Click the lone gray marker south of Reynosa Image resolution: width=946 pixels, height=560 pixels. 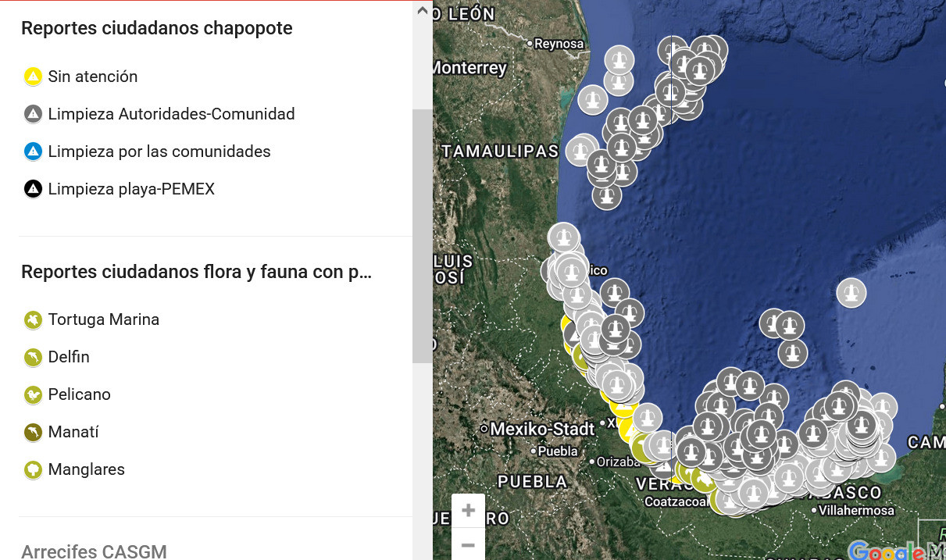click(593, 100)
